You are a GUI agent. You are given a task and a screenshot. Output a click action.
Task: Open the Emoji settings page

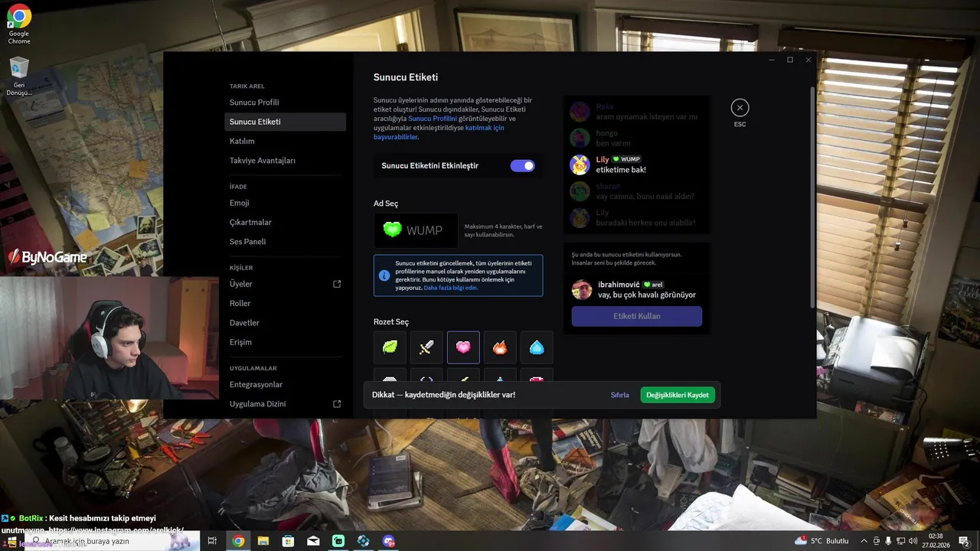tap(285, 203)
